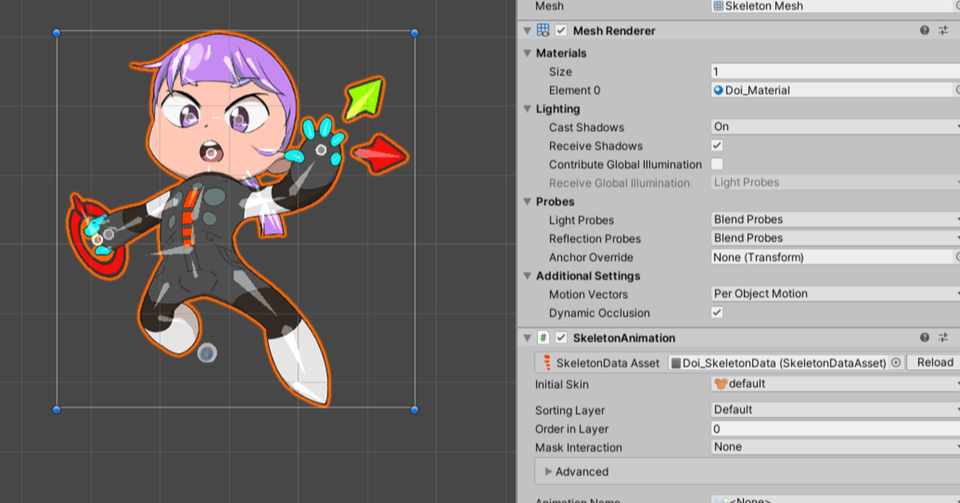Open the Cast Shadows dropdown
Viewport: 960px width, 503px height.
(835, 127)
